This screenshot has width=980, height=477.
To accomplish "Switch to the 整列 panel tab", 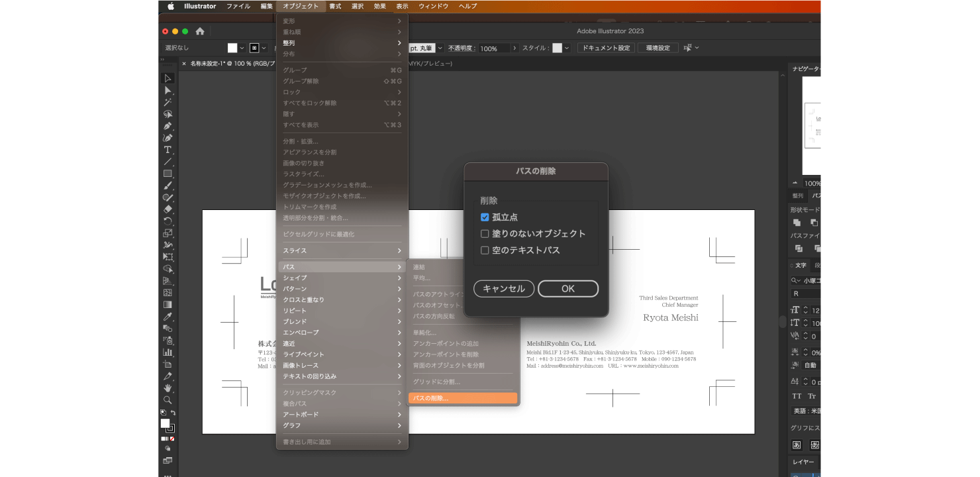I will (798, 196).
